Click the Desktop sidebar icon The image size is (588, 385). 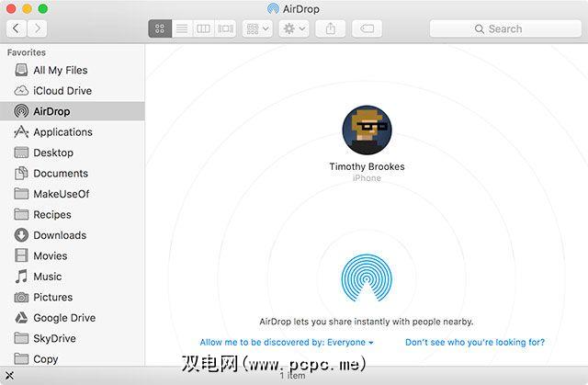pos(21,153)
